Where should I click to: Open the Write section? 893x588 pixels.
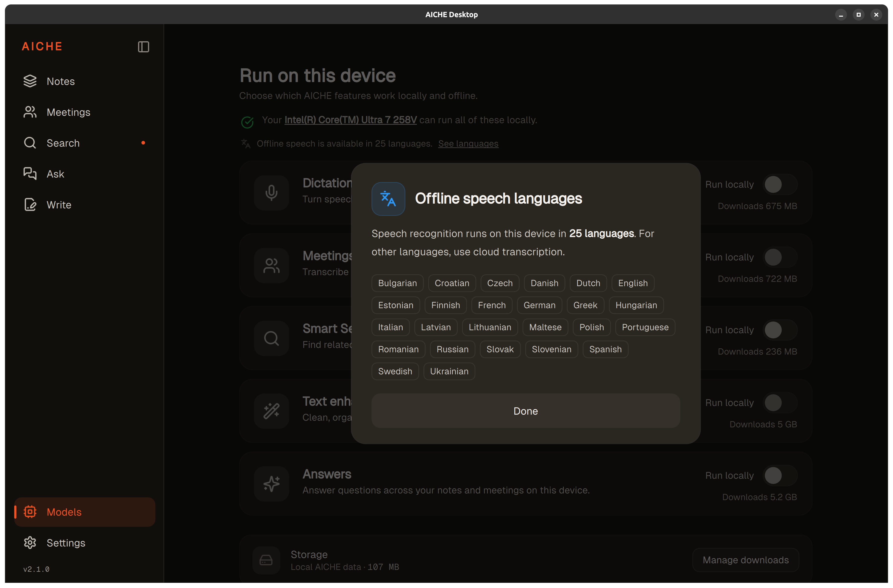pyautogui.click(x=85, y=205)
